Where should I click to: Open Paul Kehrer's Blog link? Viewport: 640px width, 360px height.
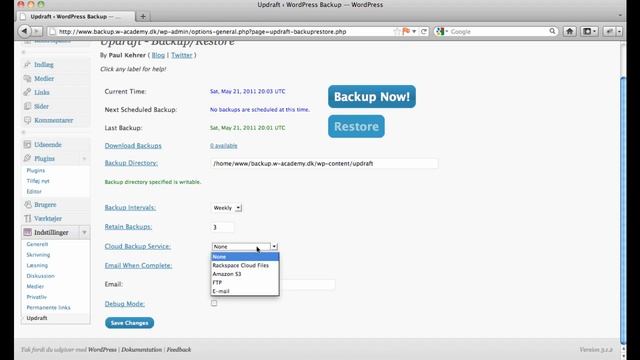pos(158,55)
